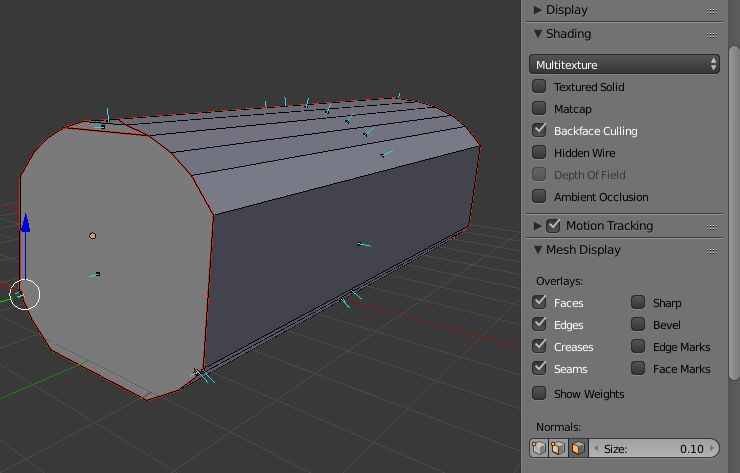Expand the Display panel

point(538,10)
